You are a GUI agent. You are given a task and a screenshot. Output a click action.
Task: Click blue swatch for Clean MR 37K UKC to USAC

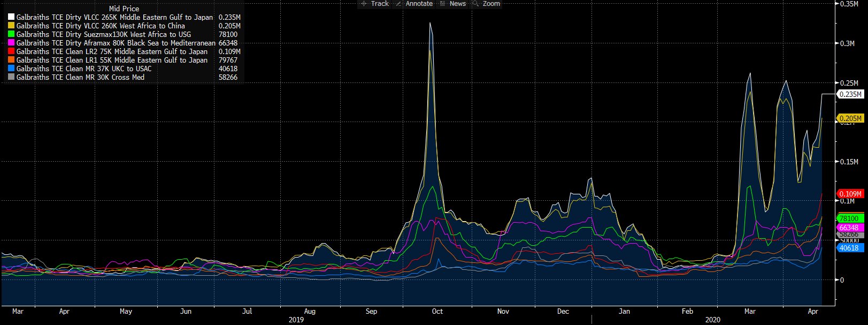coord(11,69)
